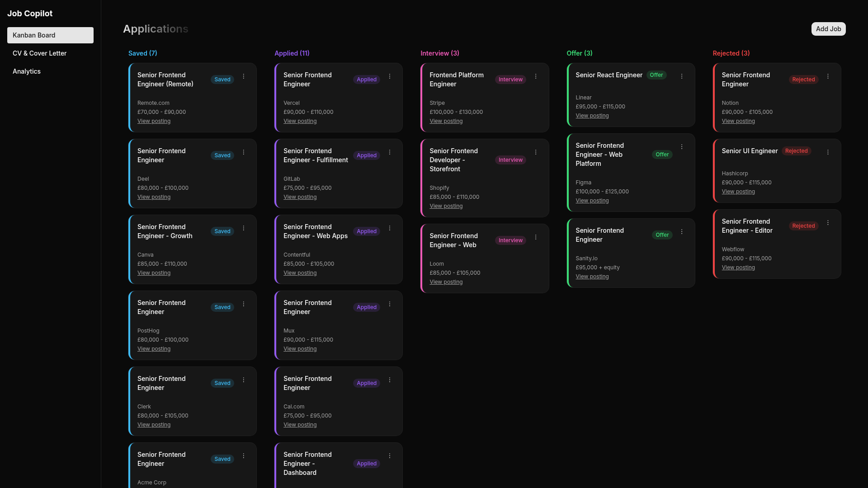
Task: View posting for Vercel job
Action: point(300,121)
